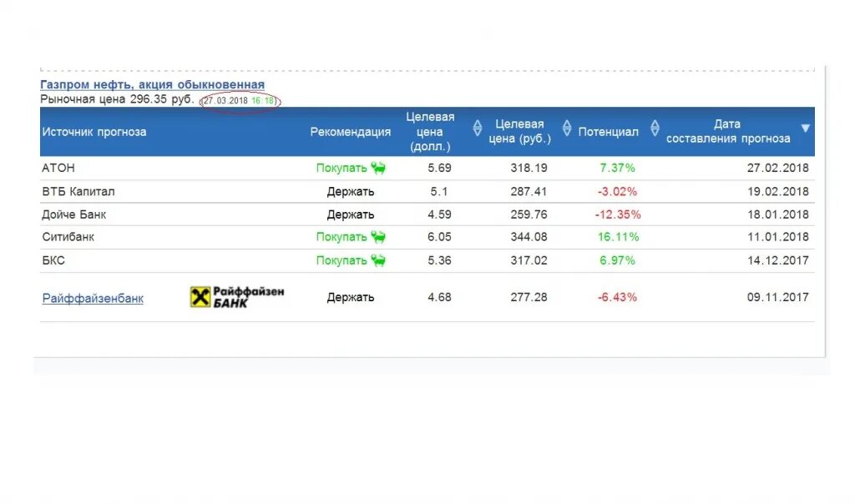855x504 pixels.
Task: Click the 317.02 ruble target price
Action: coord(529,260)
